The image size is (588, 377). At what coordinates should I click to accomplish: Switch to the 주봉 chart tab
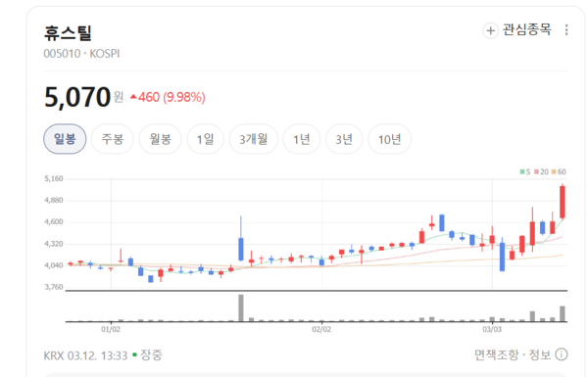(112, 139)
